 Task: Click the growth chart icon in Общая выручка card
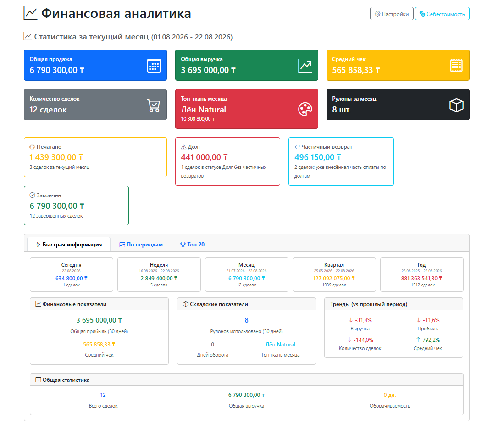[305, 66]
